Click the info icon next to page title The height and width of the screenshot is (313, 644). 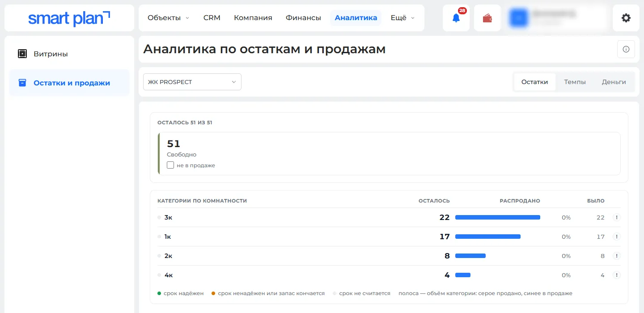tap(626, 49)
